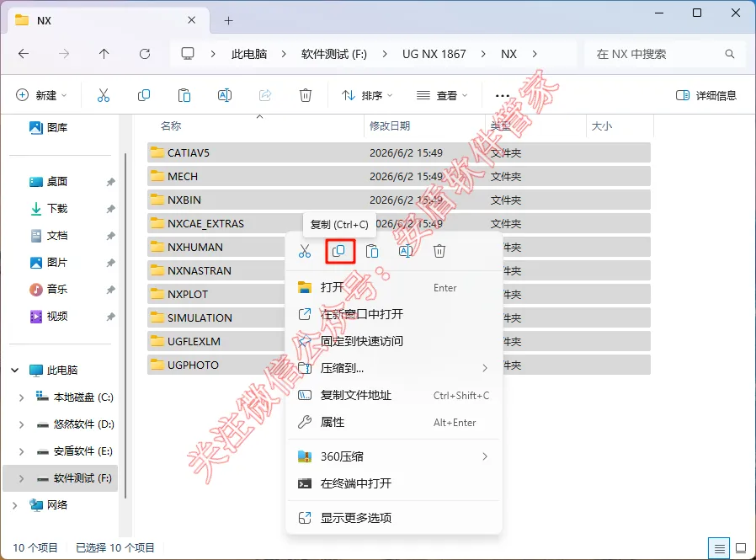Image resolution: width=756 pixels, height=560 pixels.
Task: Click chevron after 此电脑 in the address bar
Action: pos(284,54)
